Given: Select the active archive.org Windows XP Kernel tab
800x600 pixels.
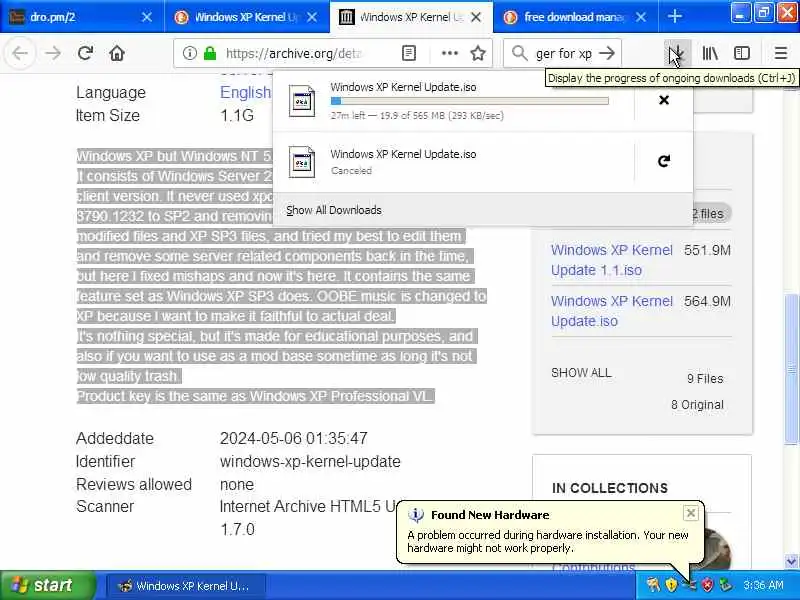Looking at the screenshot, I should pyautogui.click(x=411, y=17).
